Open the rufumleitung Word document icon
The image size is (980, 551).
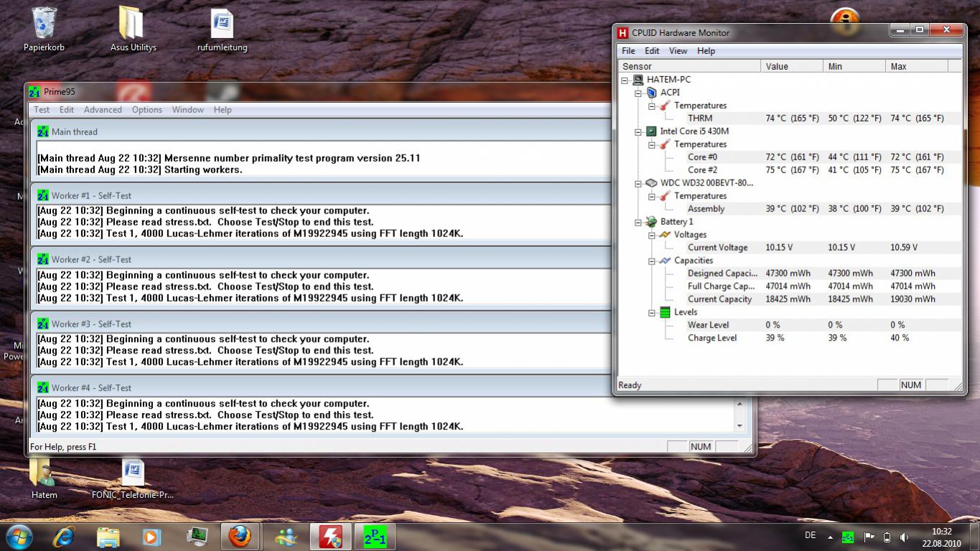pyautogui.click(x=222, y=29)
